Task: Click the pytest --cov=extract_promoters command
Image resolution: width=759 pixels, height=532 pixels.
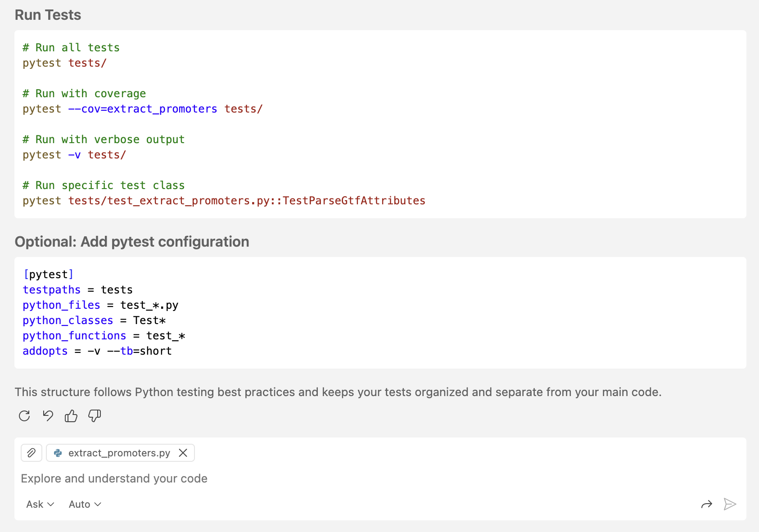Action: (142, 109)
